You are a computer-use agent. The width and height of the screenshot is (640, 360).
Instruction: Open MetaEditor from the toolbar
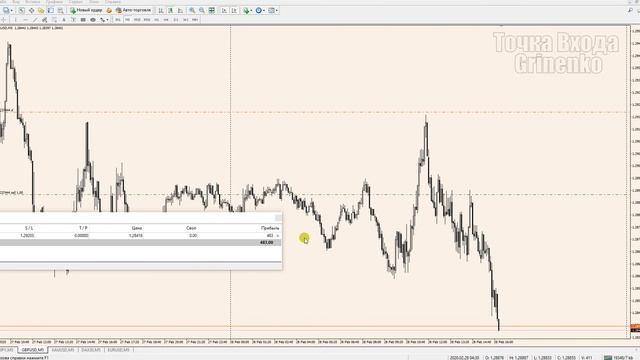(x=109, y=10)
